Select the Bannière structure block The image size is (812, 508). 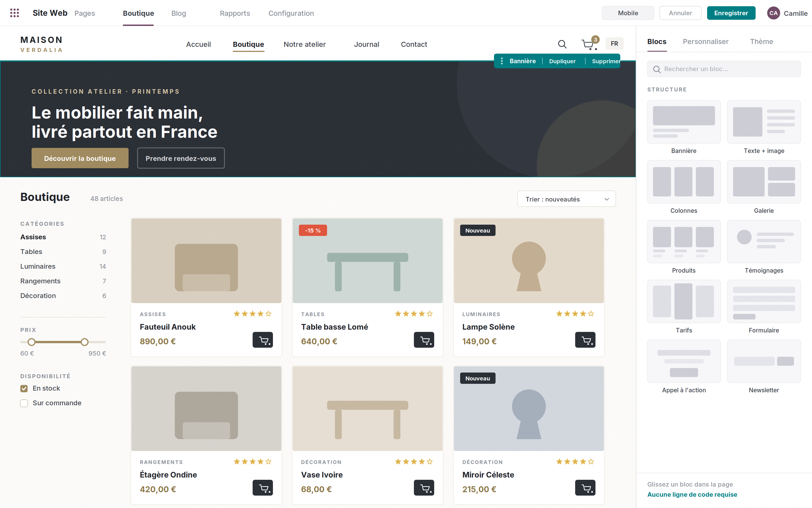684,122
